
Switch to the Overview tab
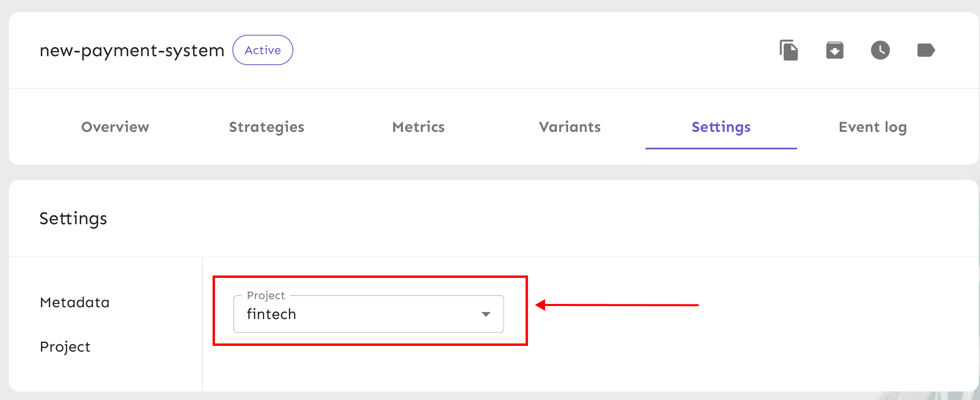pyautogui.click(x=115, y=127)
